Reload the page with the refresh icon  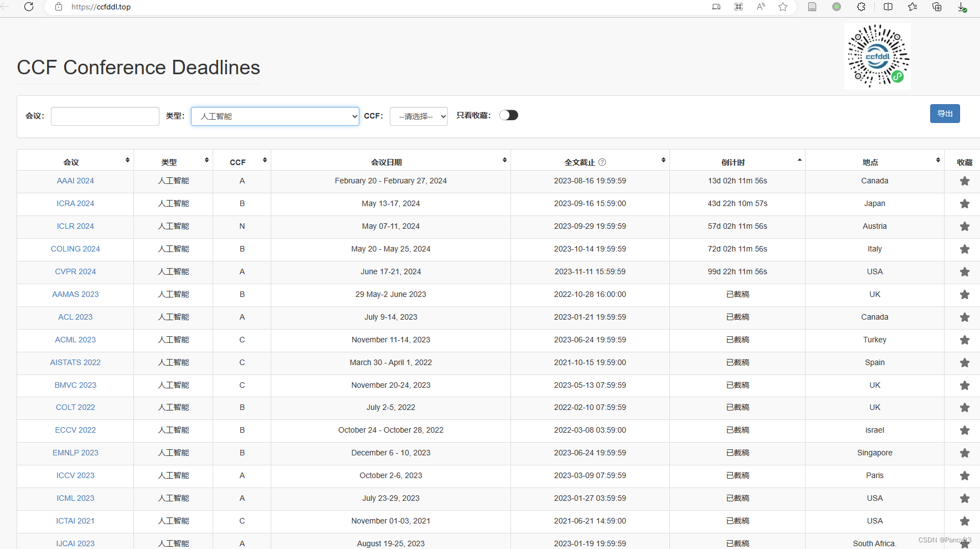coord(29,7)
